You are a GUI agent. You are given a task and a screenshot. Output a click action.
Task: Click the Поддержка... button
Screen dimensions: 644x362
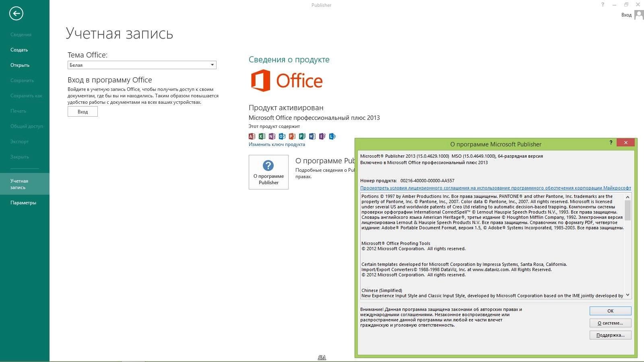(610, 335)
